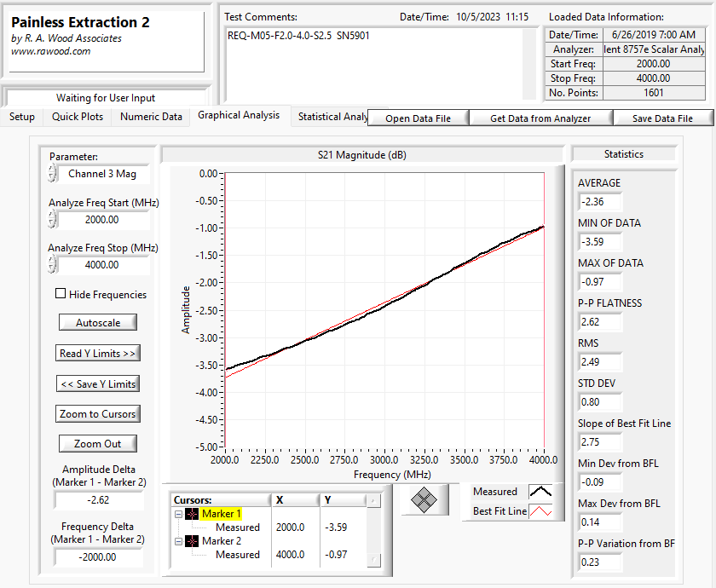Click the AVERAGE value -2.36
Screen dimensions: 716x588
(x=599, y=202)
